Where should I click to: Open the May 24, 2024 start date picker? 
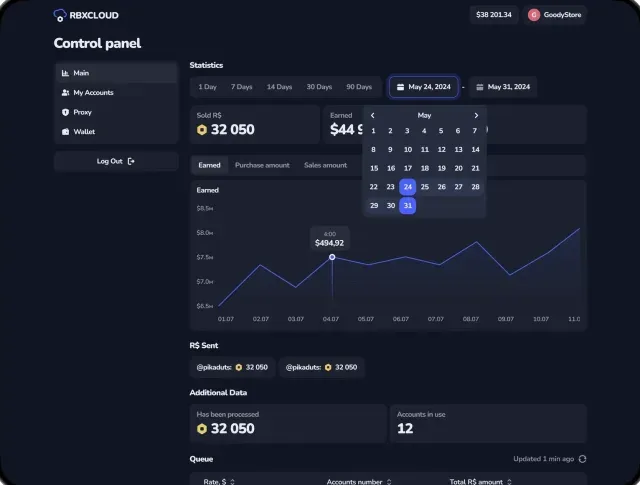click(424, 87)
